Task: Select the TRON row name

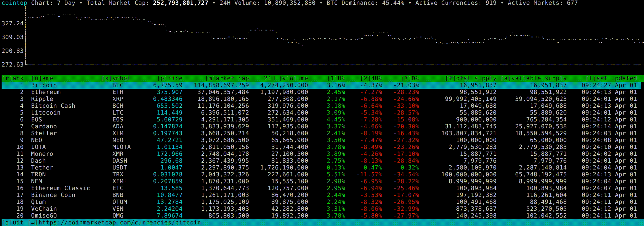Action: (39, 175)
